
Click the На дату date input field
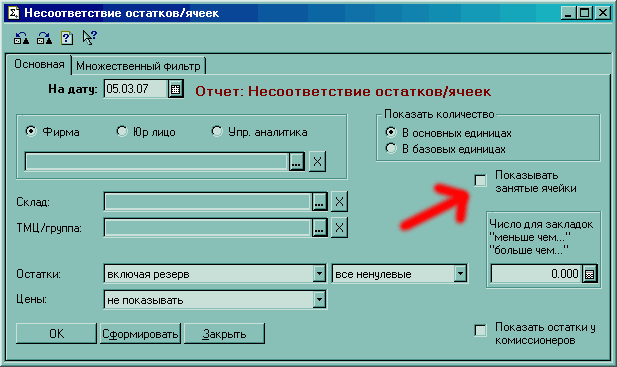click(136, 89)
